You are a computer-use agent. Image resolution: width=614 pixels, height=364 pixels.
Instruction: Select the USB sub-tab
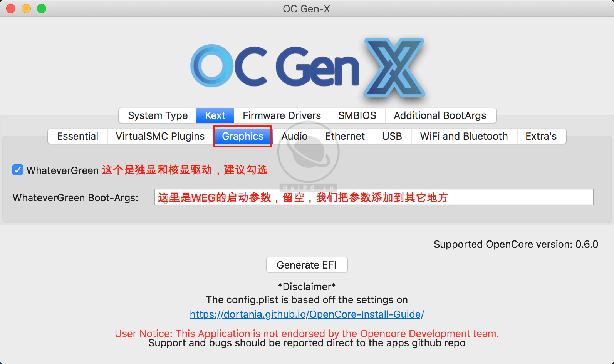[392, 136]
